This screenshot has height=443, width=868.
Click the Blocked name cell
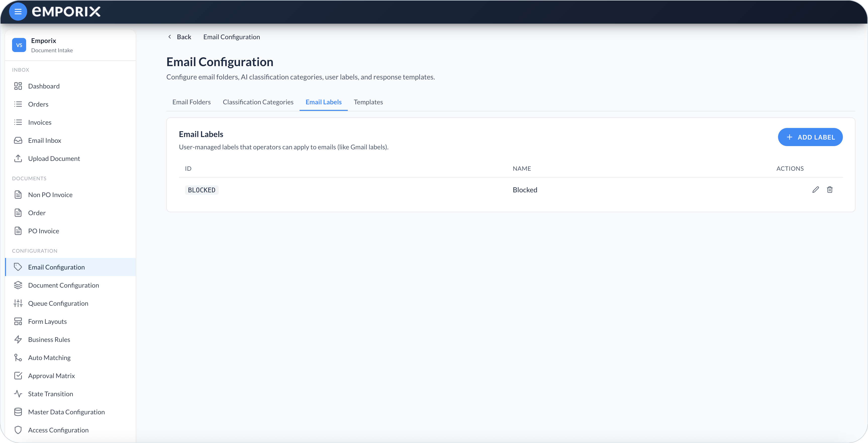(525, 190)
